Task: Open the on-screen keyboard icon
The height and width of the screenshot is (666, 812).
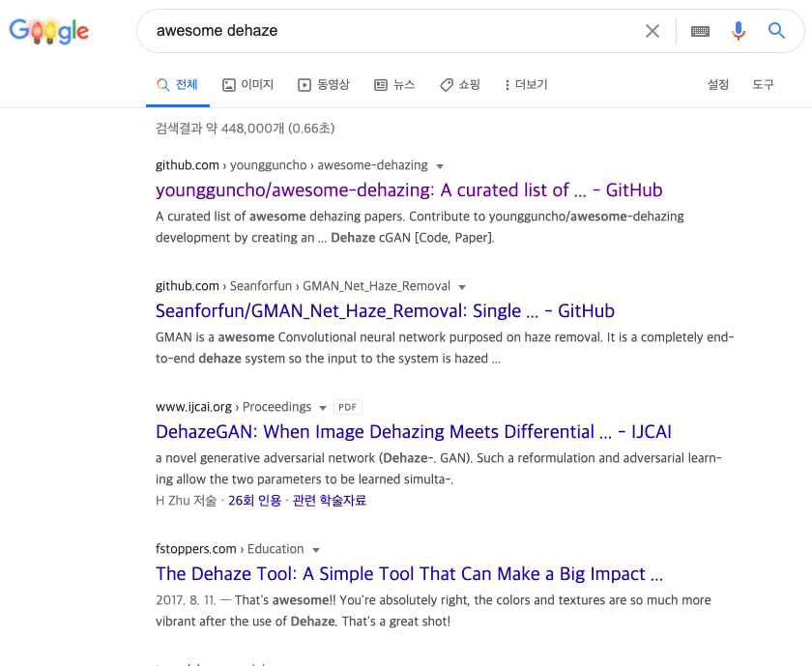Action: coord(700,32)
